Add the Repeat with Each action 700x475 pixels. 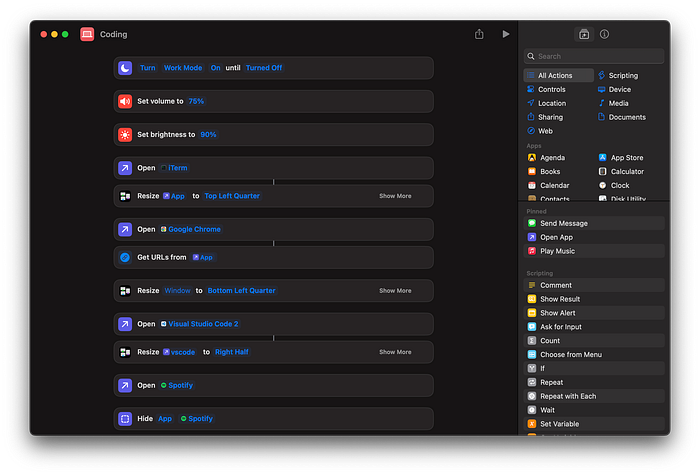click(x=594, y=396)
